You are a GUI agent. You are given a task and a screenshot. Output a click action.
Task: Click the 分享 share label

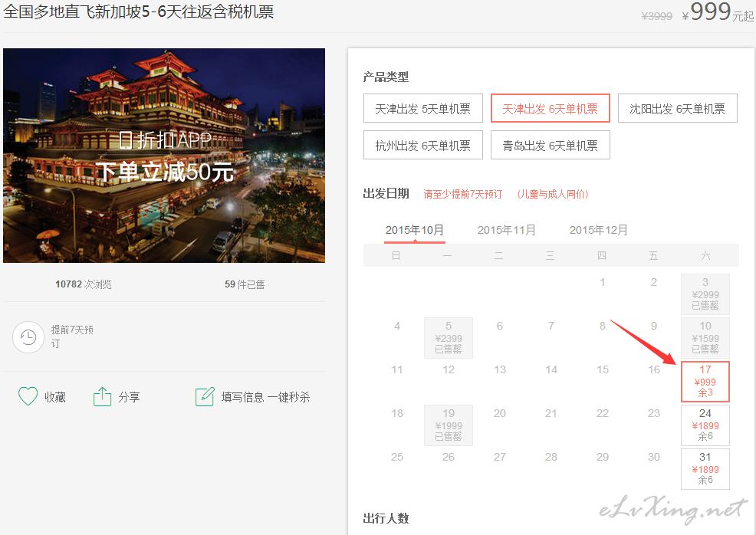pyautogui.click(x=130, y=397)
